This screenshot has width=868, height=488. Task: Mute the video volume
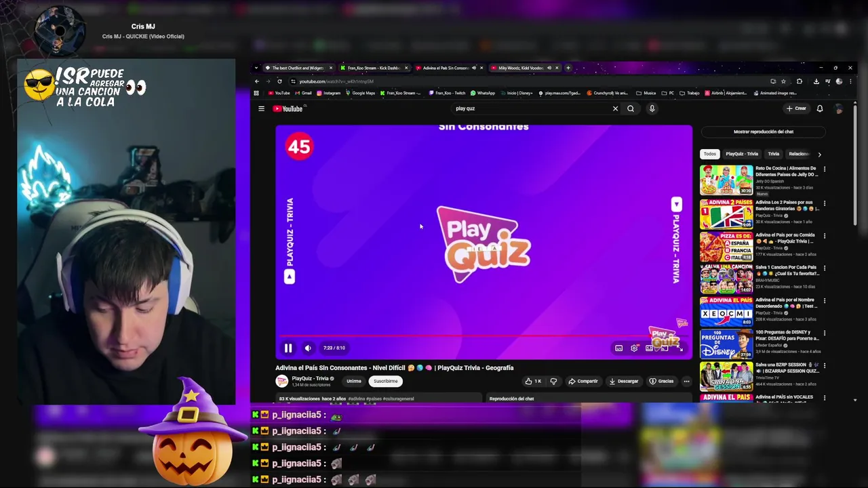click(308, 348)
